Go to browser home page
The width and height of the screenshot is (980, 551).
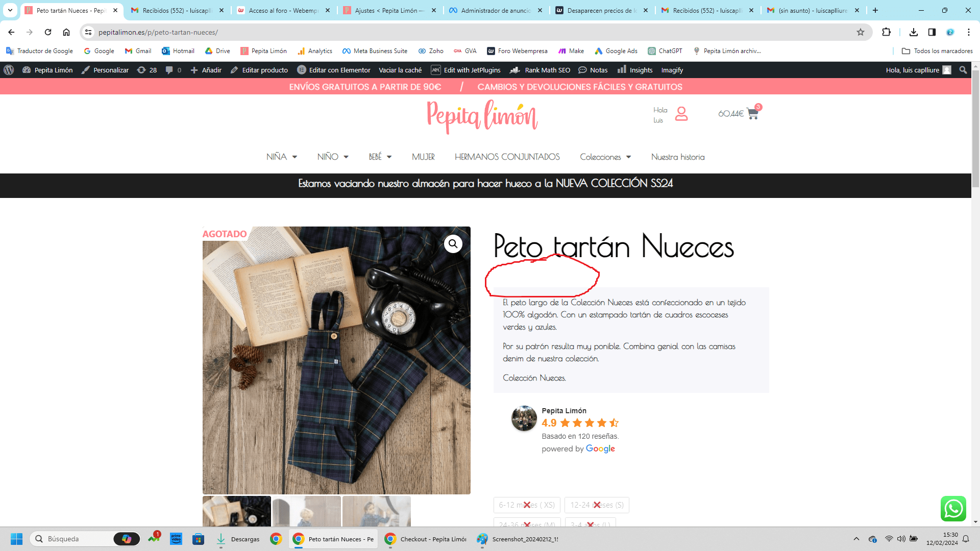[66, 32]
